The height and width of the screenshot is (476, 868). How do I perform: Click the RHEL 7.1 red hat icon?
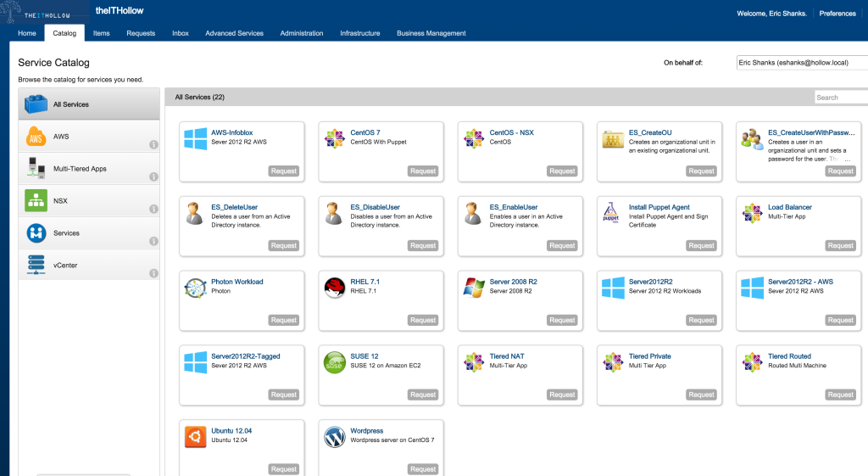pyautogui.click(x=335, y=288)
